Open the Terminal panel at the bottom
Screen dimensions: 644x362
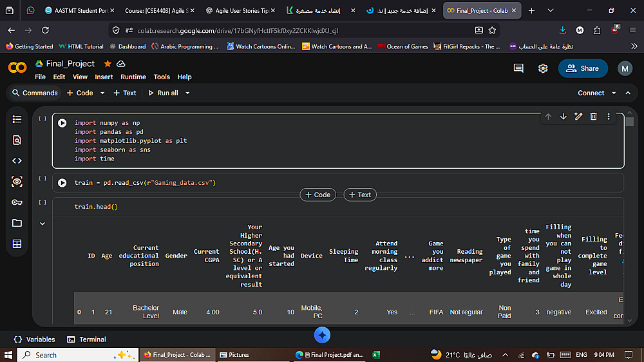(x=86, y=339)
